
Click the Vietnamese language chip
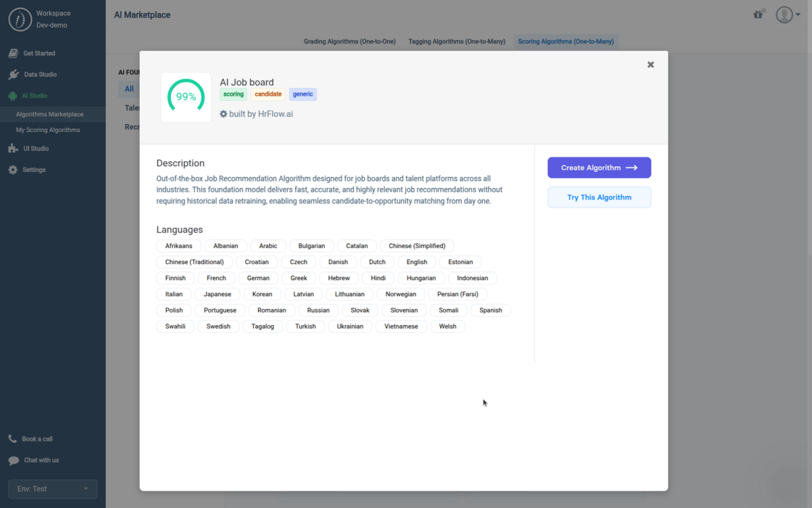[x=402, y=326]
